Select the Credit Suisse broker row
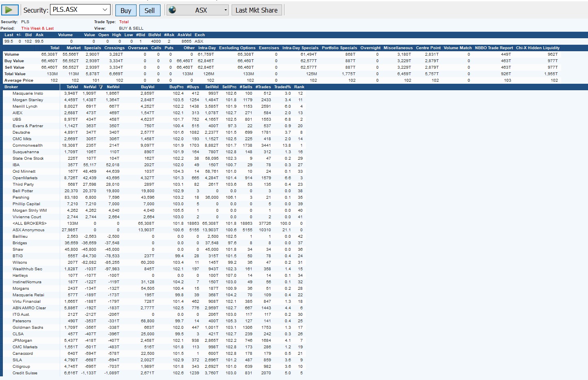The width and height of the screenshot is (588, 380). (x=154, y=373)
